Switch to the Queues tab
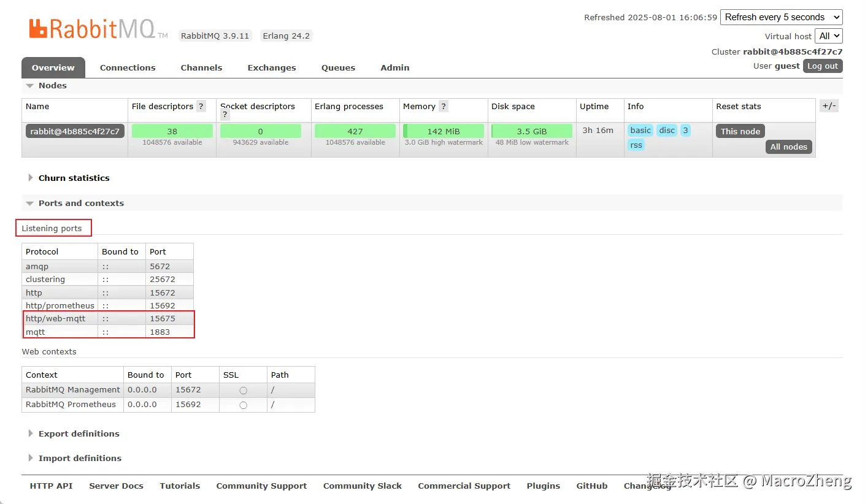The height and width of the screenshot is (504, 865). pos(338,67)
